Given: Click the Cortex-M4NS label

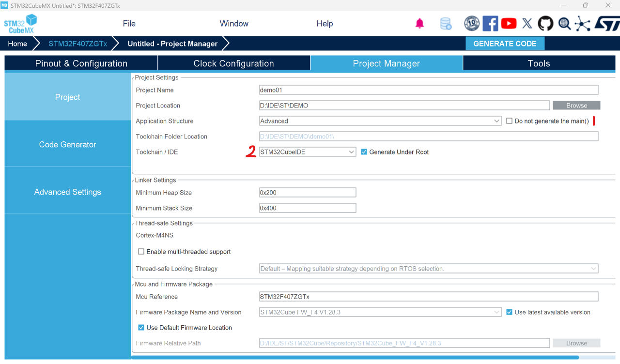Looking at the screenshot, I should [x=155, y=235].
